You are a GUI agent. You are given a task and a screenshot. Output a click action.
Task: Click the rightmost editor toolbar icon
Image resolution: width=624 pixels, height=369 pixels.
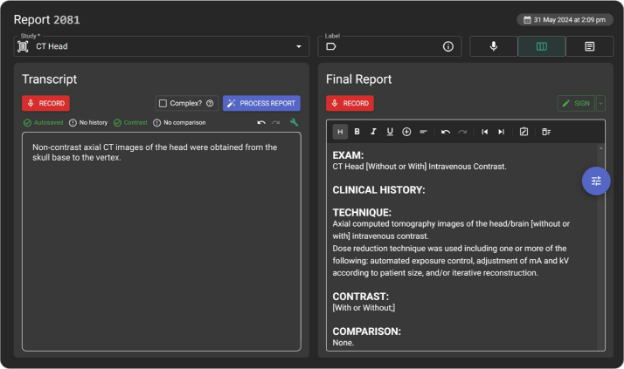546,132
